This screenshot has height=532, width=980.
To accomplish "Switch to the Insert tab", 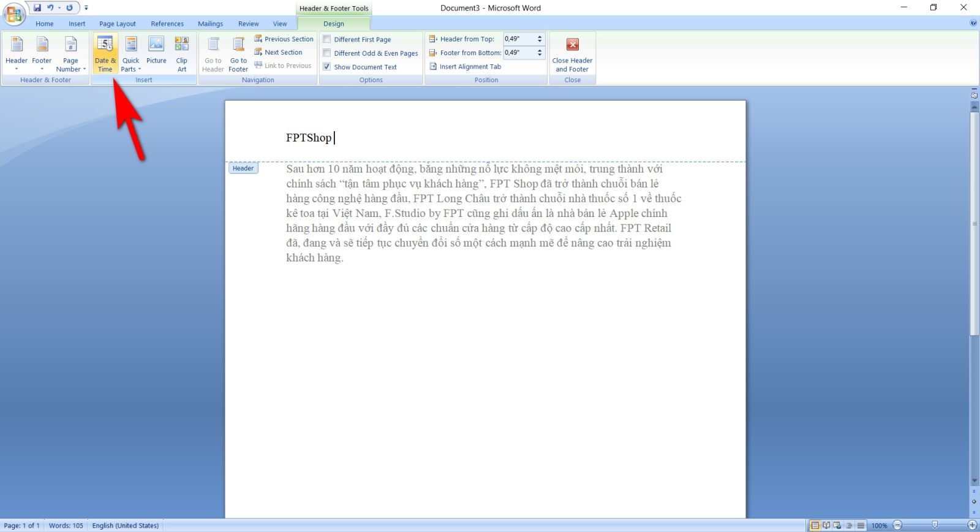I will 77,24.
